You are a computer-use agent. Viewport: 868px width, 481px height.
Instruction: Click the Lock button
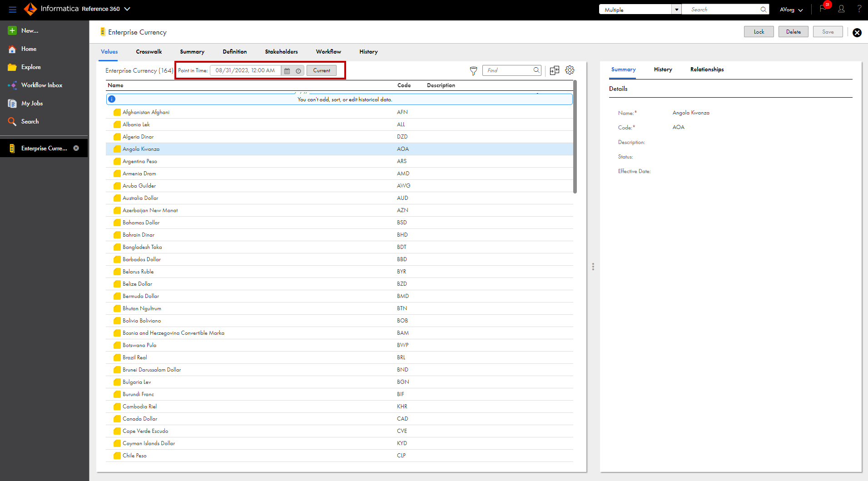pyautogui.click(x=759, y=32)
